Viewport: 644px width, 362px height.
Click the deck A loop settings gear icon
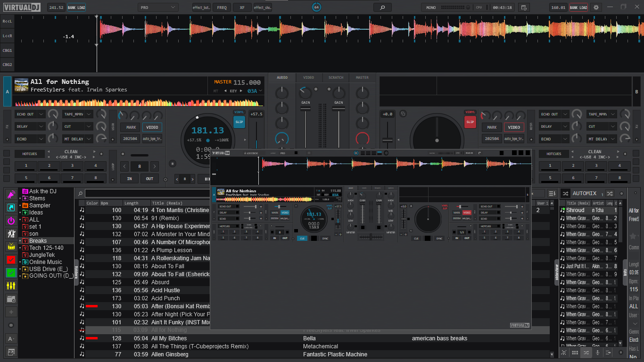click(x=165, y=179)
